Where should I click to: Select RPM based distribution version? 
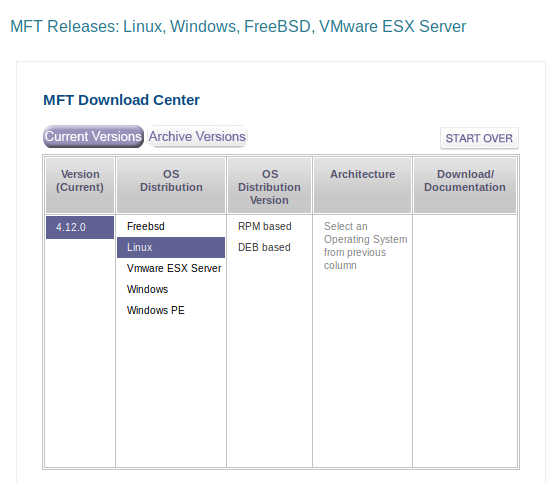point(264,226)
